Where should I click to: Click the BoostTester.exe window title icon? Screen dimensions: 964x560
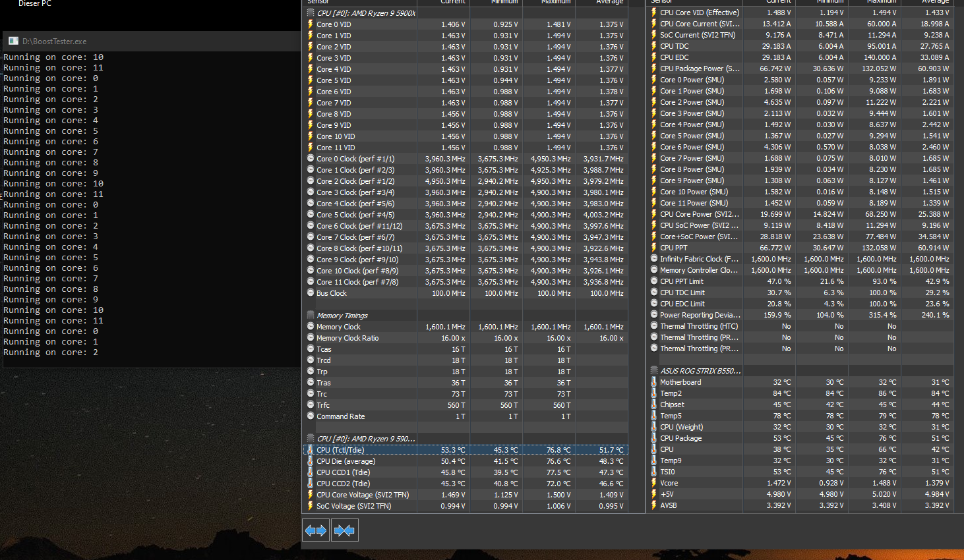click(x=13, y=41)
